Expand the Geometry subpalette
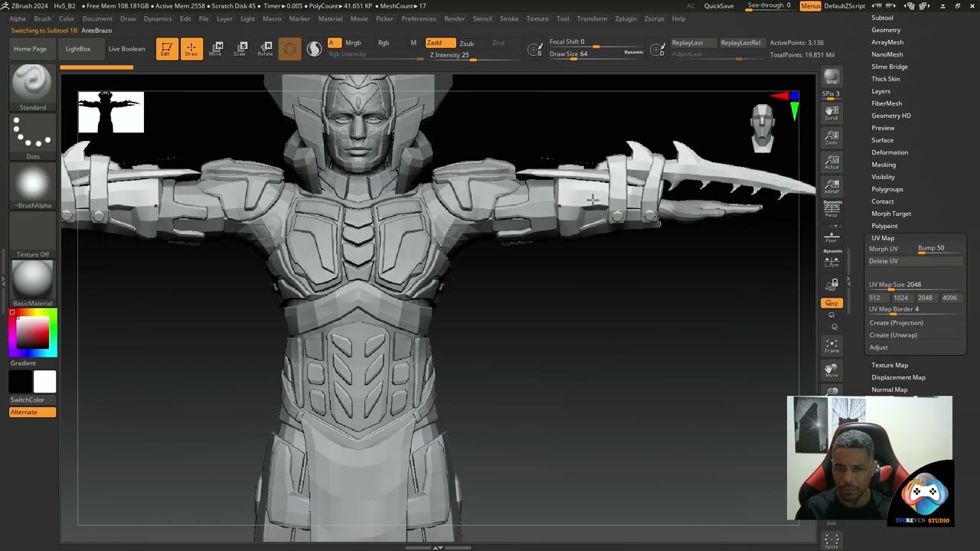 tap(886, 30)
